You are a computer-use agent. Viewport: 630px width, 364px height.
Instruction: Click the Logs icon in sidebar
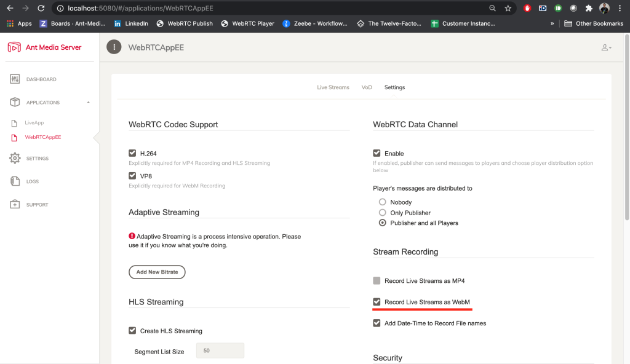coord(15,181)
